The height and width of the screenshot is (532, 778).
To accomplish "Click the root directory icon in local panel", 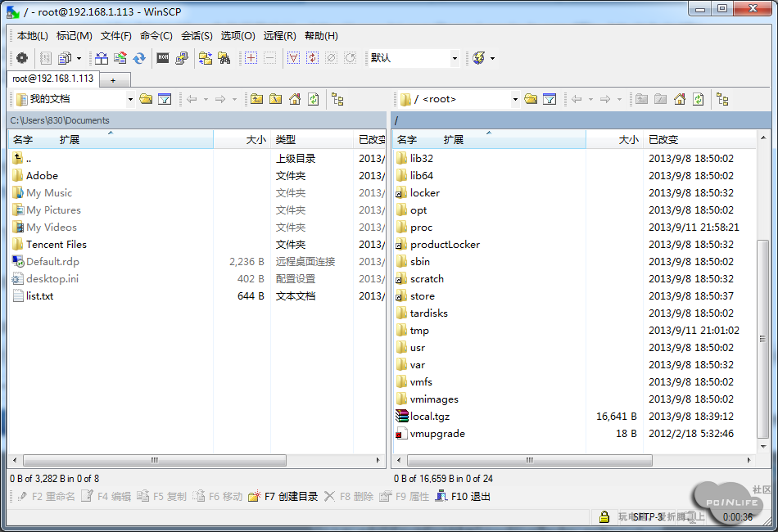I will 275,99.
